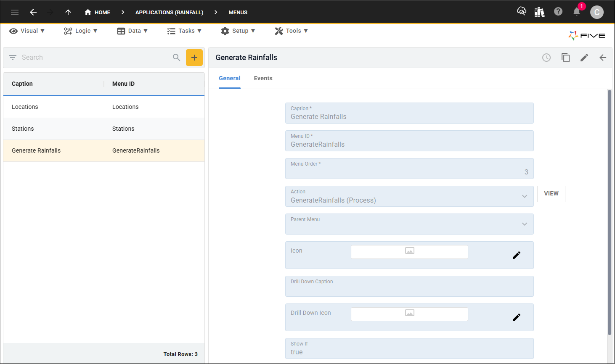Image resolution: width=615 pixels, height=364 pixels.
Task: Open the record history clock icon
Action: point(546,58)
